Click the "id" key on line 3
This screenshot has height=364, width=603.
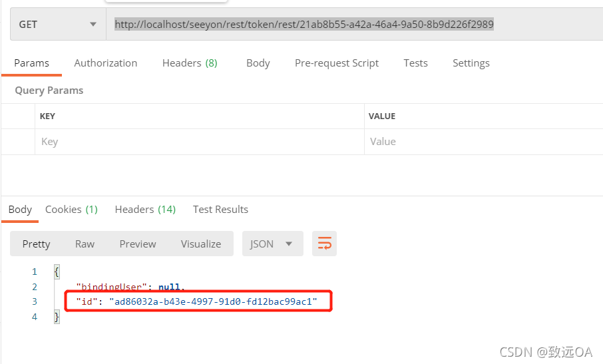(x=87, y=301)
